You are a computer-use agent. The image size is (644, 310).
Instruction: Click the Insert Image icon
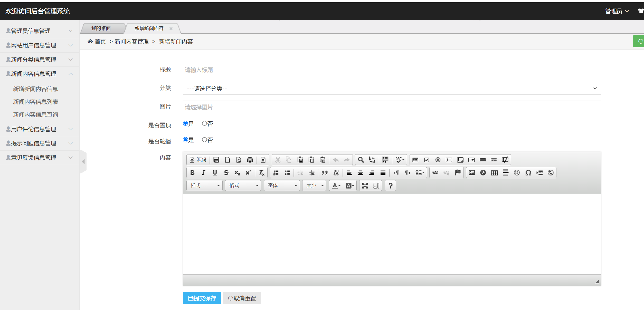(472, 173)
